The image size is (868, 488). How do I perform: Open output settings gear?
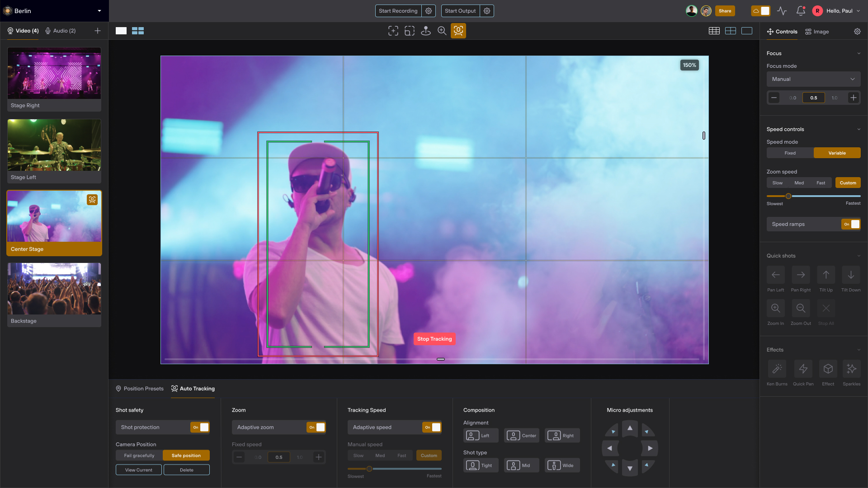486,11
